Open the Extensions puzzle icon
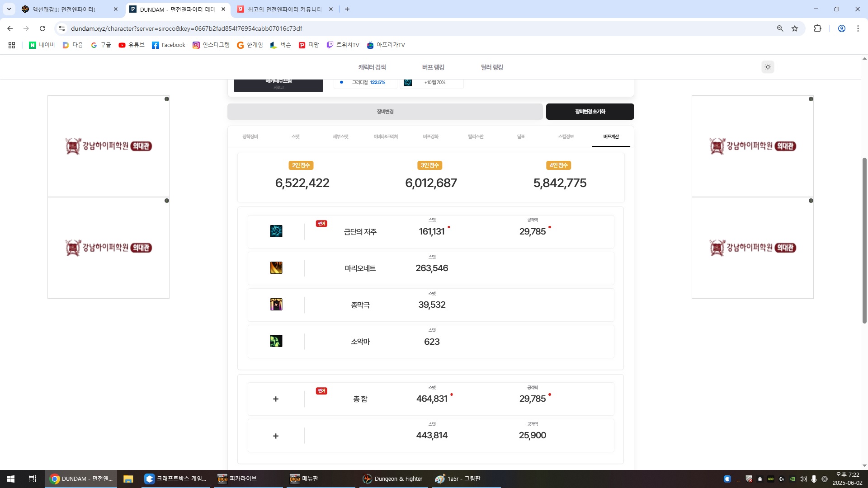 coord(817,28)
